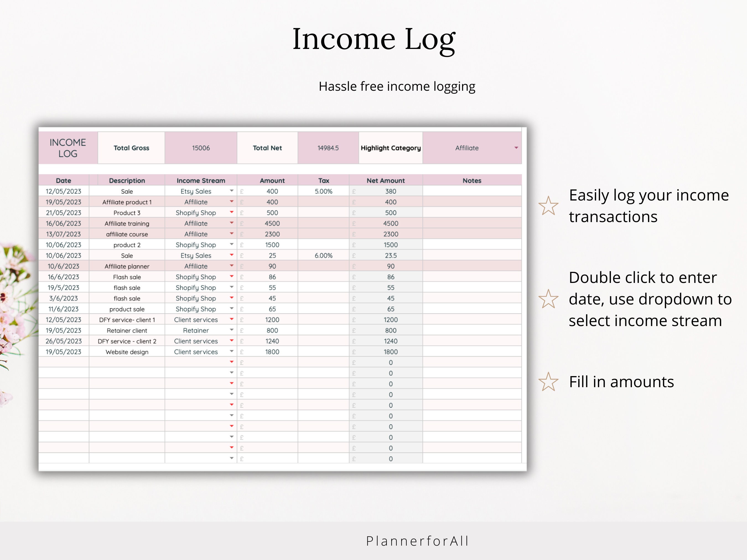Open the Shopify Shop dropdown for Product 3
The width and height of the screenshot is (747, 560).
point(232,213)
